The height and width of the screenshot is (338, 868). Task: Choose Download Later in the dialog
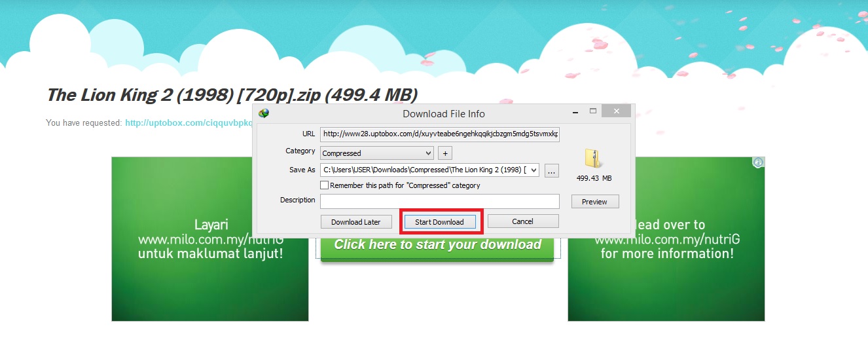[355, 221]
